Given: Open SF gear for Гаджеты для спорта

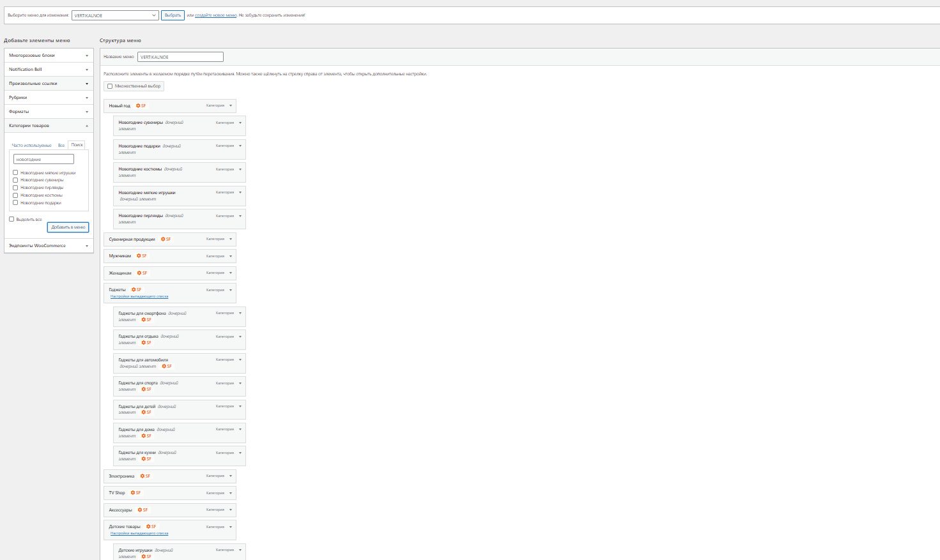Looking at the screenshot, I should tap(146, 390).
